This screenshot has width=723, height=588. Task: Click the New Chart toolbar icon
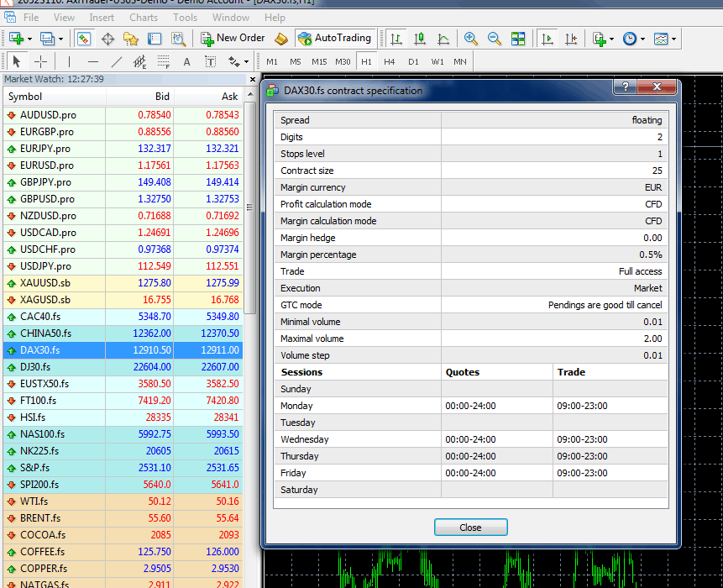(x=16, y=39)
